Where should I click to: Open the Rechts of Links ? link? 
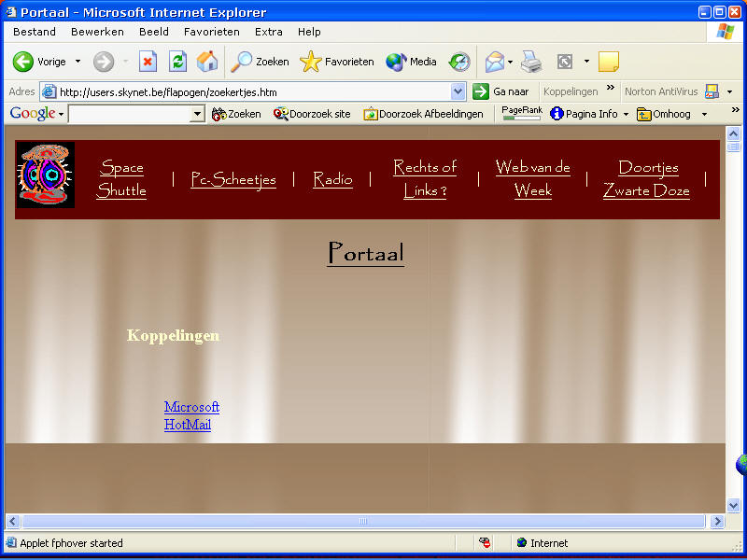[425, 179]
